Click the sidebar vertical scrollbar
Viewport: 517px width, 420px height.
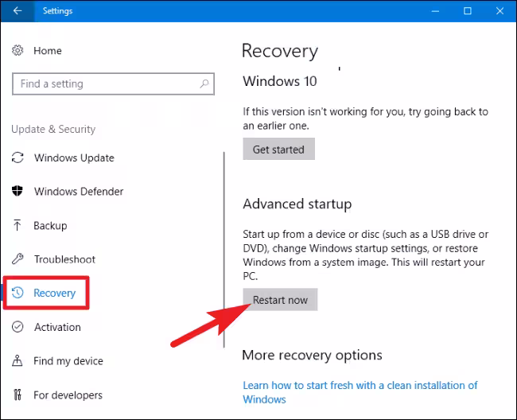click(224, 250)
